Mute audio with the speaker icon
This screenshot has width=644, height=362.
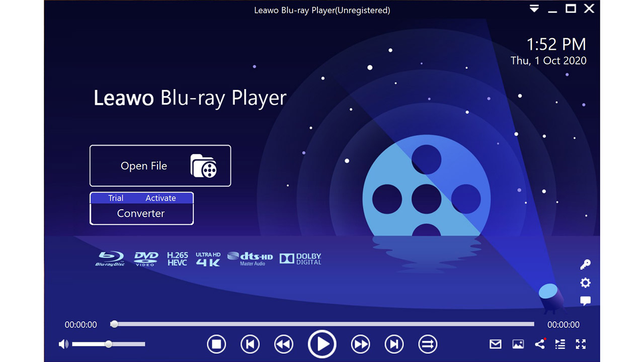point(63,344)
